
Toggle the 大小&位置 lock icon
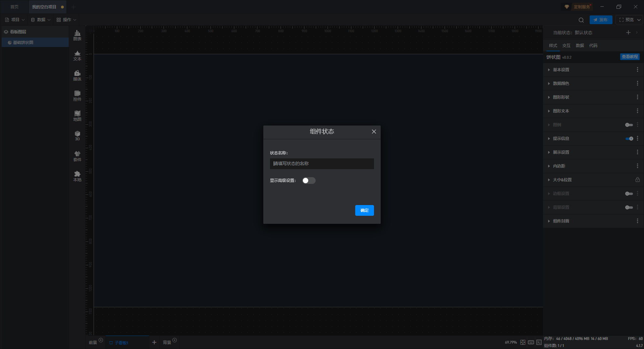click(637, 180)
